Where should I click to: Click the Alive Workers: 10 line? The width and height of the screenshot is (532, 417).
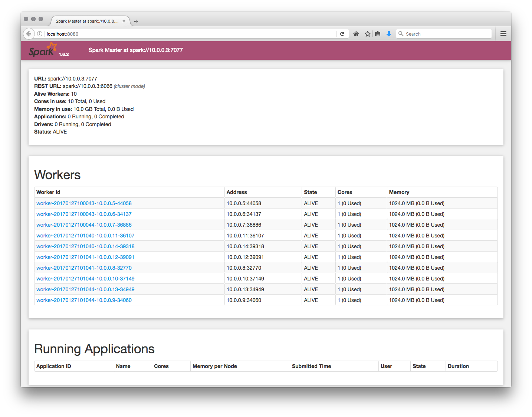tap(55, 94)
